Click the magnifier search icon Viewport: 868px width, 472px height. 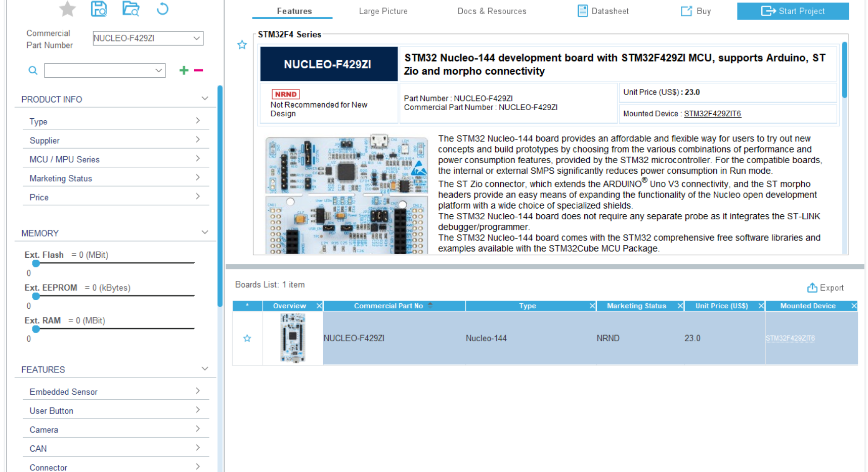click(33, 70)
